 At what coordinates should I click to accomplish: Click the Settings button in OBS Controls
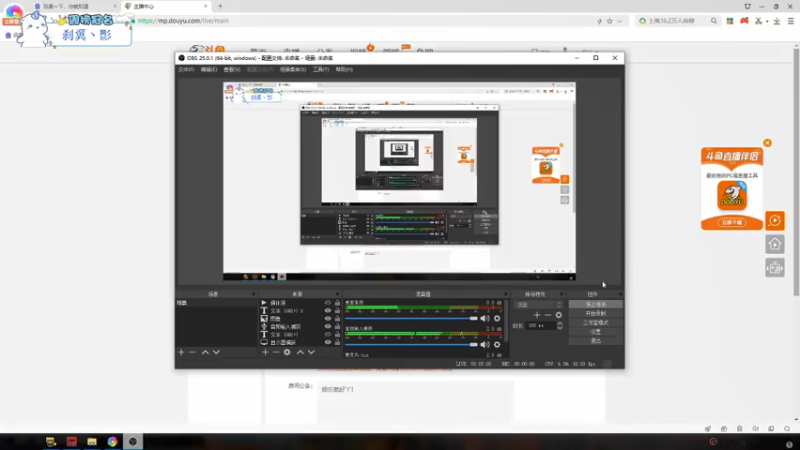coord(595,332)
